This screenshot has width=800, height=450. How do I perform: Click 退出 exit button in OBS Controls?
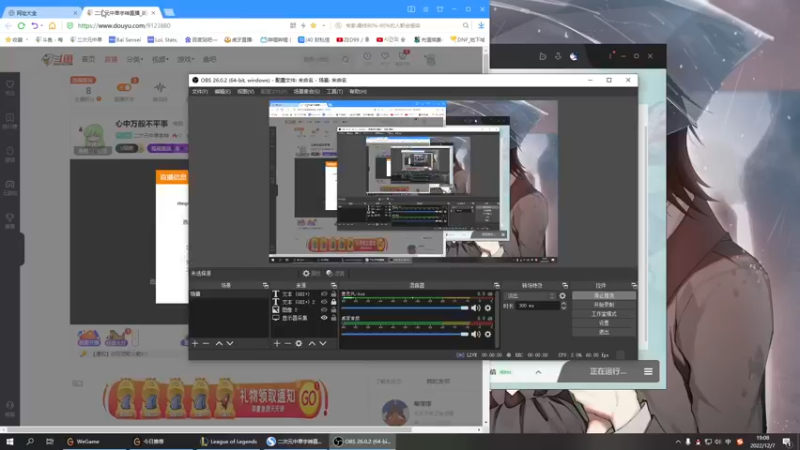(604, 332)
